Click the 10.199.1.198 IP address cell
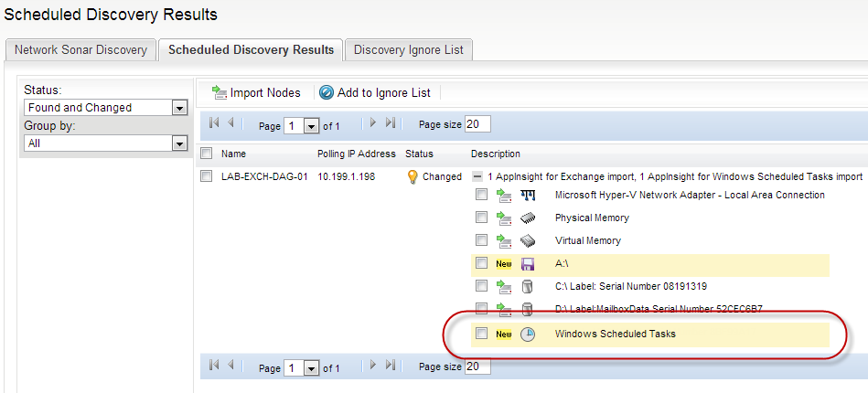 [347, 177]
